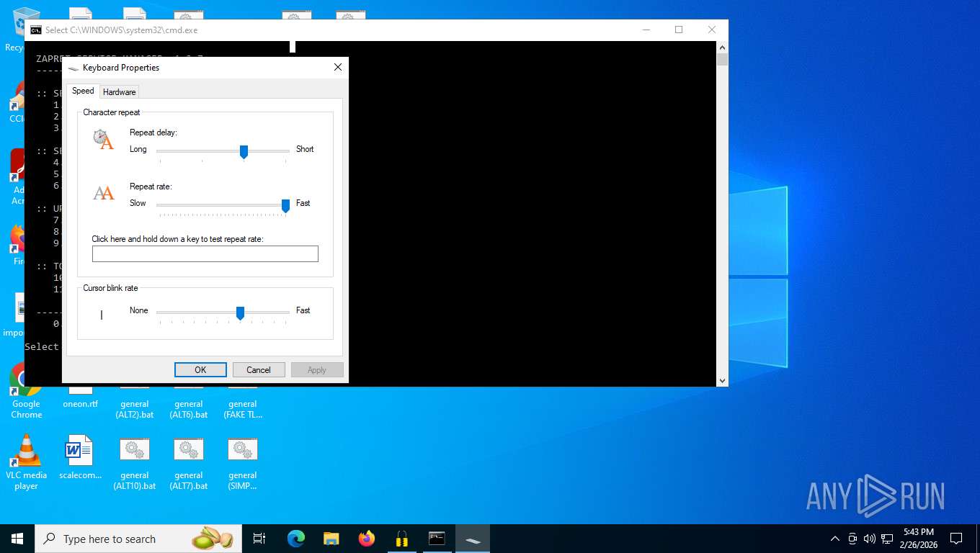Click the meeting tray icon
Image resolution: width=980 pixels, height=553 pixels.
point(852,539)
